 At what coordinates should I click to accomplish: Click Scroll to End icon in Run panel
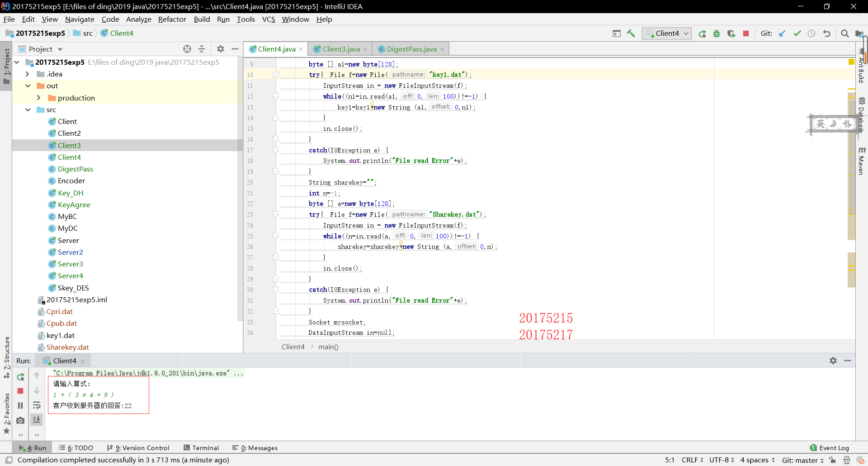click(37, 420)
